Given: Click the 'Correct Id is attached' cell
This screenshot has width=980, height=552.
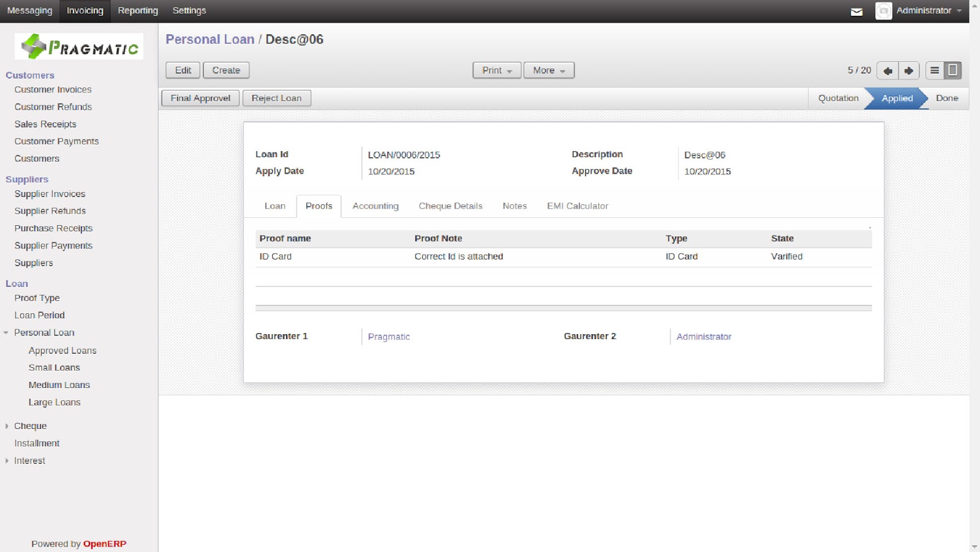Looking at the screenshot, I should click(459, 256).
